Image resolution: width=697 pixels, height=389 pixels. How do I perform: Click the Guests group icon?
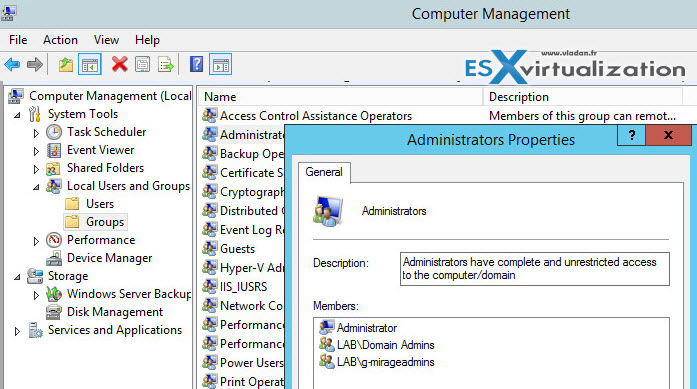(209, 249)
